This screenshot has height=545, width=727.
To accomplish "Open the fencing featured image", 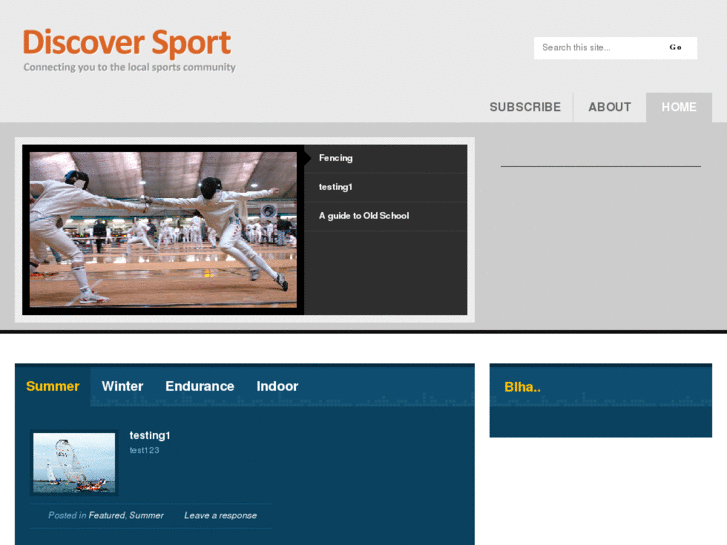I will [x=163, y=230].
